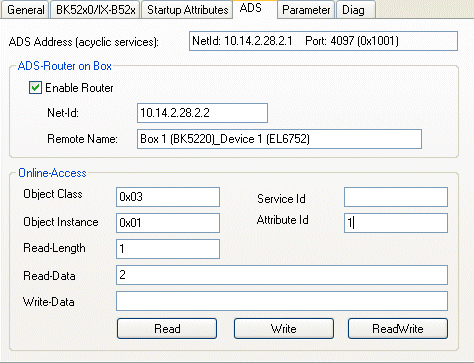474x363 pixels.
Task: Focus the Read-Length field
Action: tap(168, 249)
